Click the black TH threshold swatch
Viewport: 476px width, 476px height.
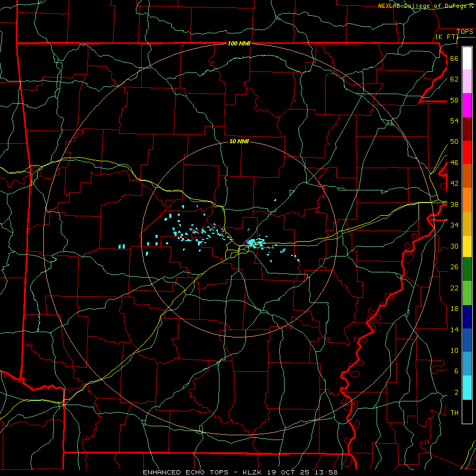[467, 411]
